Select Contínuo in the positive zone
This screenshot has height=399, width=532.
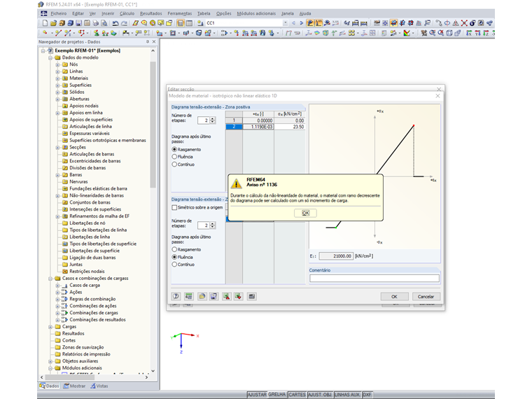[x=174, y=164]
